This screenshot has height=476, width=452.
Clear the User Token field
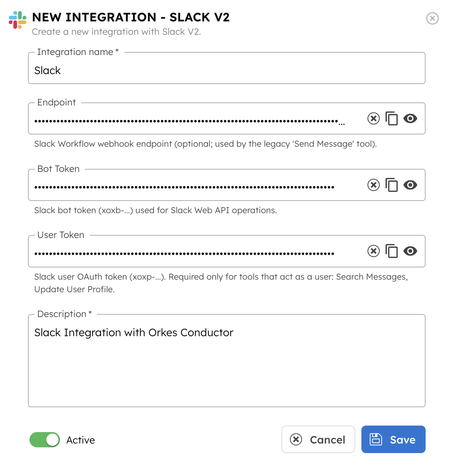[x=374, y=251]
